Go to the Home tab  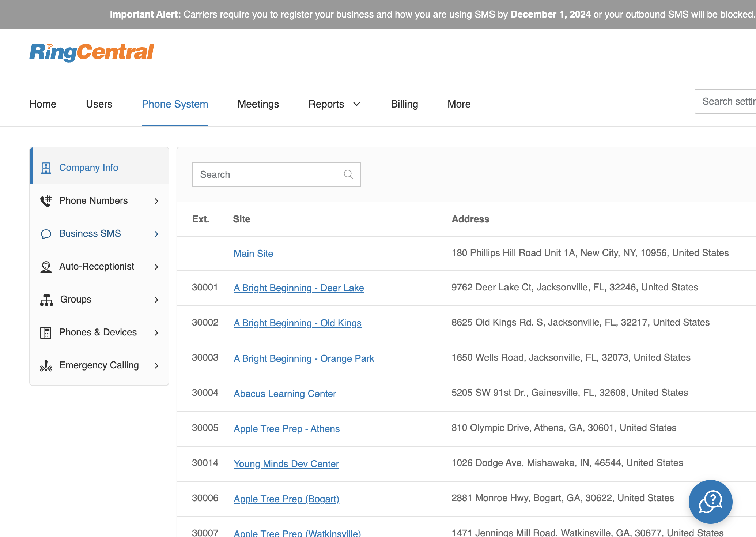click(43, 104)
